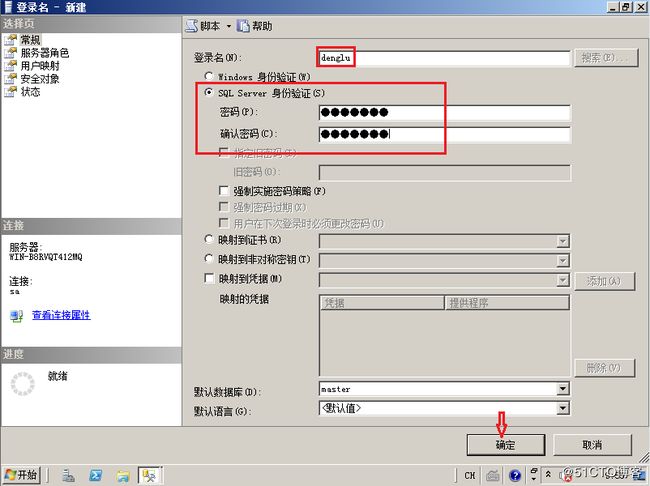Viewport: 650px width, 486px height.
Task: Open the 状态 page
Action: click(30, 92)
